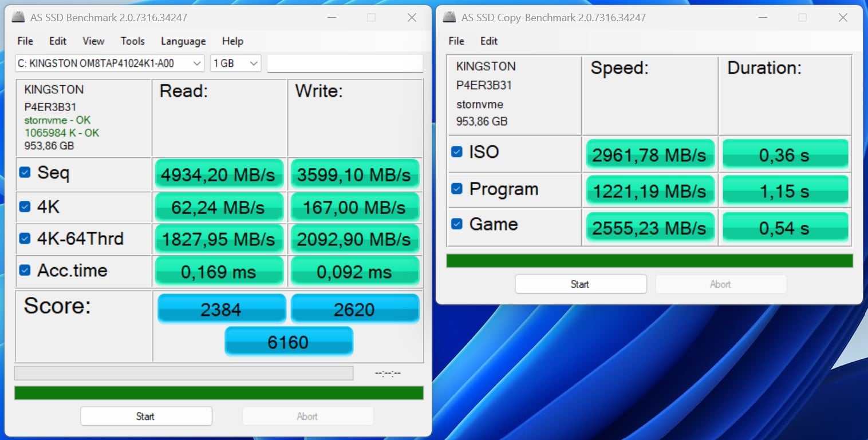Toggle the 4K-64Thrd test checkbox
This screenshot has height=440, width=868.
pos(25,238)
